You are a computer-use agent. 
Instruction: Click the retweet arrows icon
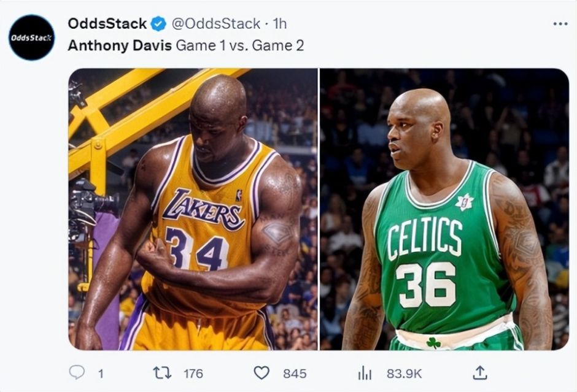point(162,372)
